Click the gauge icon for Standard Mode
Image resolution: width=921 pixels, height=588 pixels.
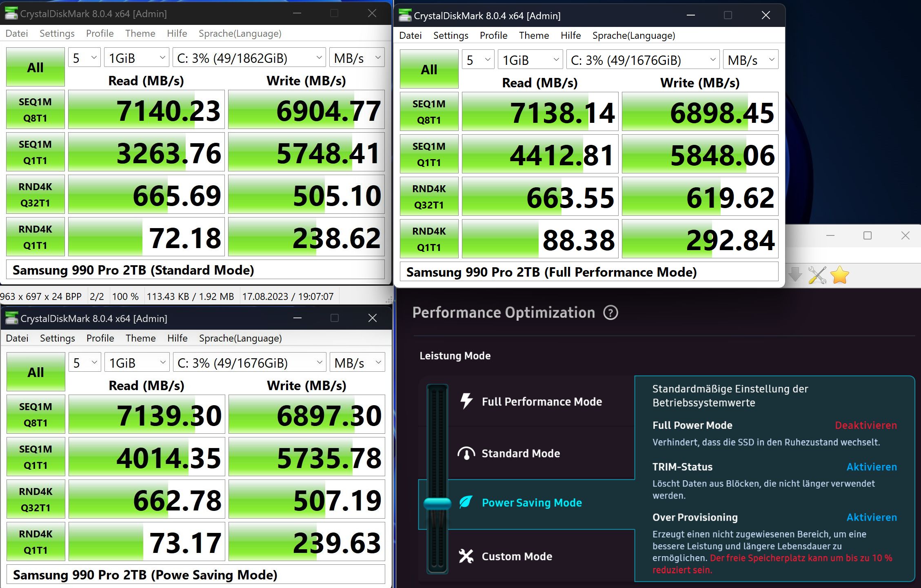[x=466, y=453]
